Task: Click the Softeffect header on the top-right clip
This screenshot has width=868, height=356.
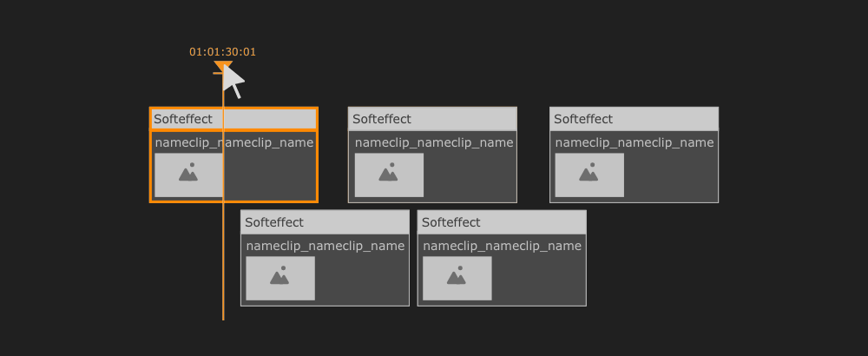Action: point(634,119)
